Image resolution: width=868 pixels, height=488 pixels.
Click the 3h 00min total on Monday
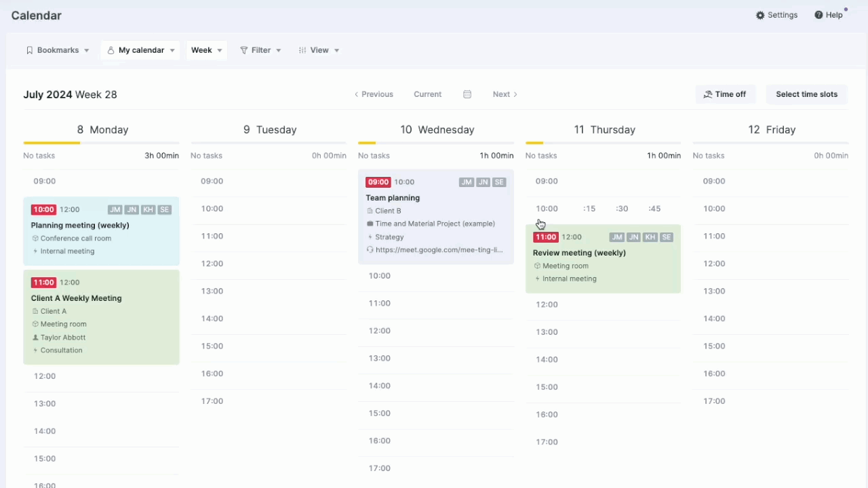pos(161,156)
